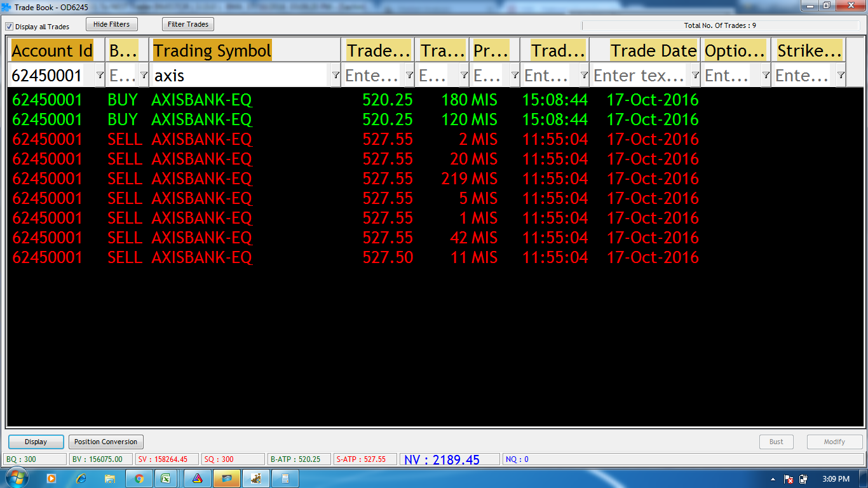
Task: Open the Trade price column filter icon
Action: click(409, 76)
